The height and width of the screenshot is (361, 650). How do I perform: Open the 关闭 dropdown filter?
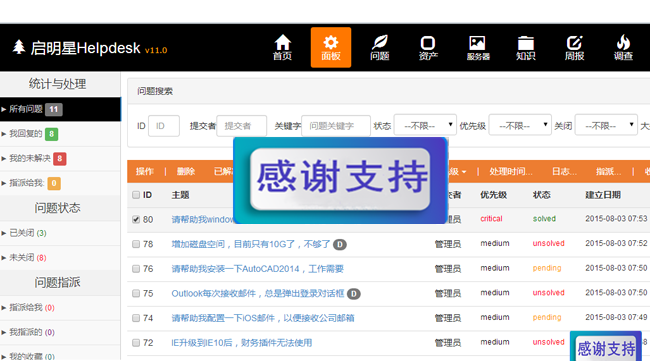click(606, 126)
